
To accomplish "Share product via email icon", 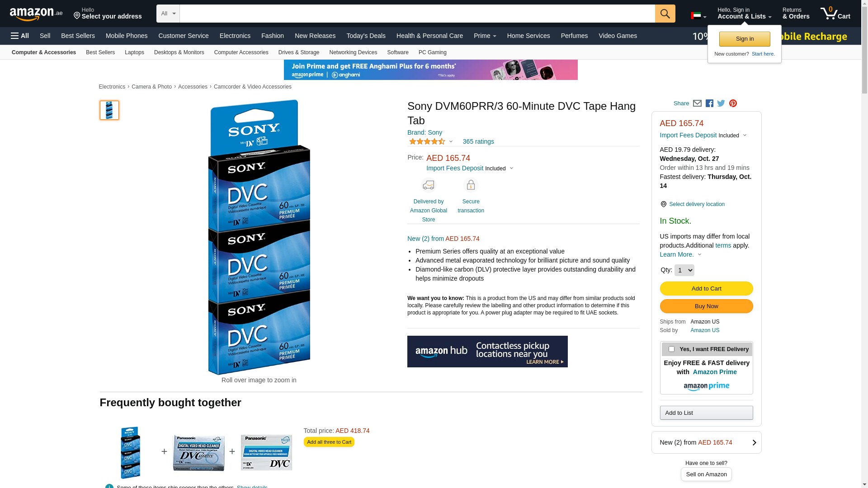I will pos(697,103).
